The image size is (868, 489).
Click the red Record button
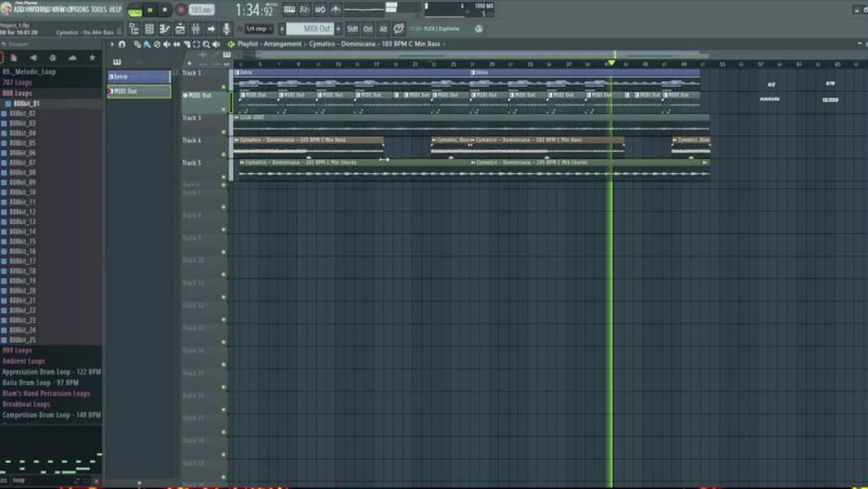[181, 10]
